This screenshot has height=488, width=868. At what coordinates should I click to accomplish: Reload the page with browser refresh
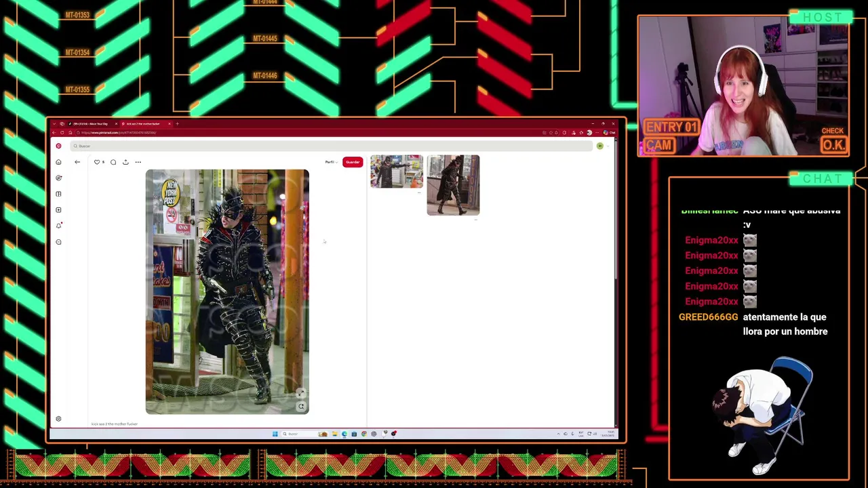point(62,133)
